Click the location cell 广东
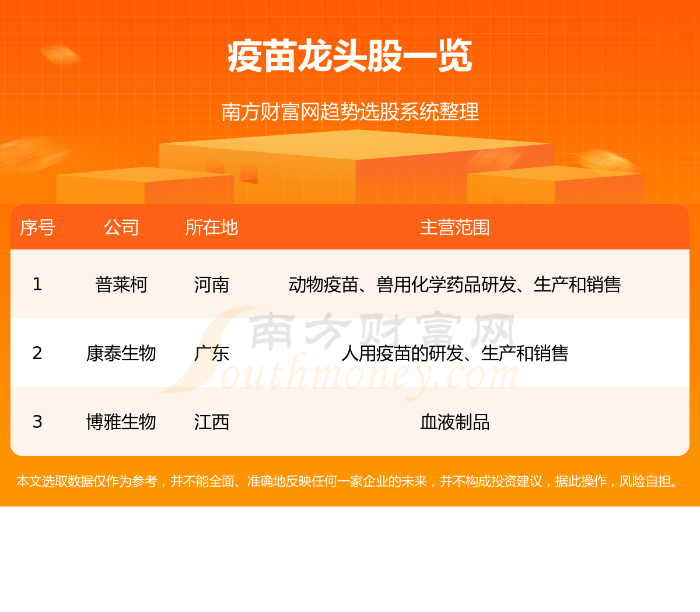Viewport: 700px width, 612px height. click(212, 353)
